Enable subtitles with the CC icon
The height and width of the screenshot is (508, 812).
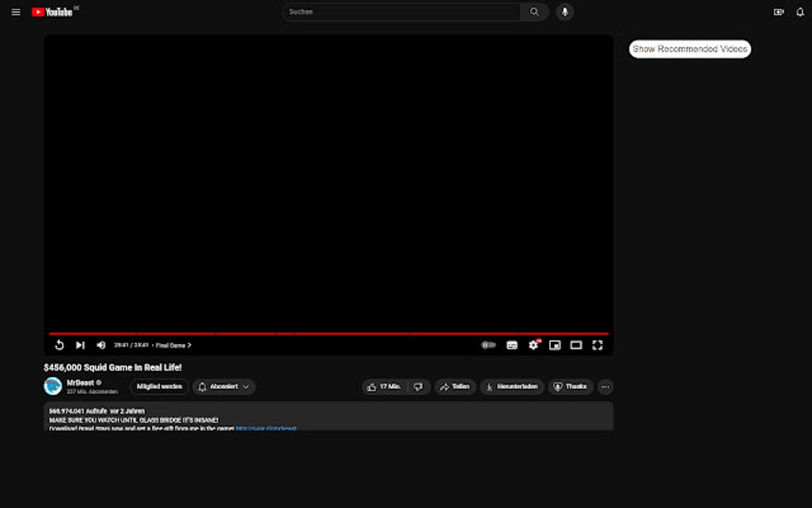click(x=510, y=345)
